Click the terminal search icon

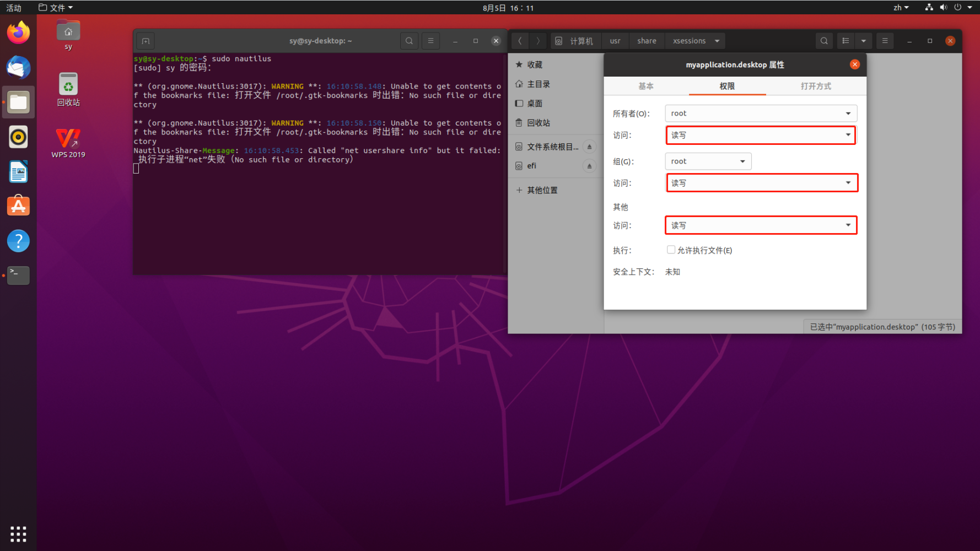tap(409, 41)
